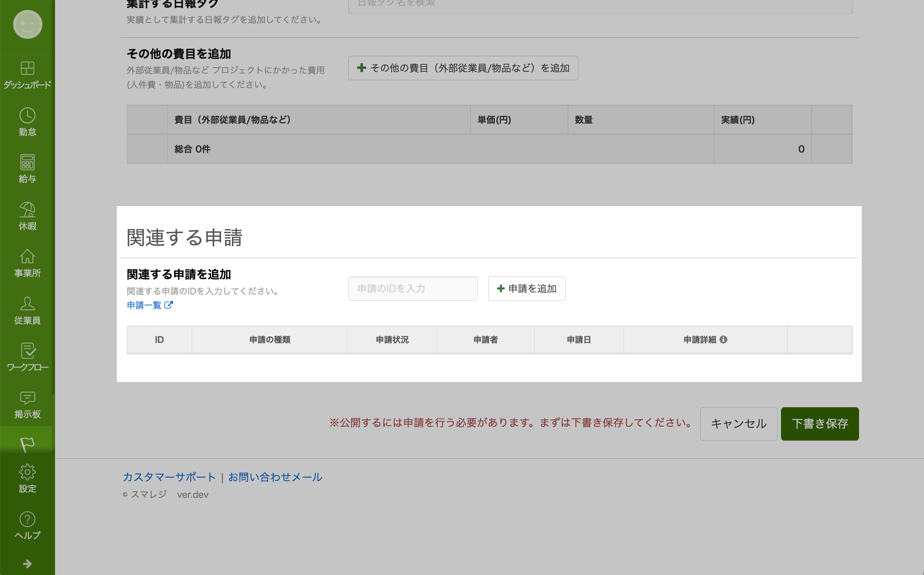924x575 pixels.
Task: Click the 申請詳細 info icon
Action: [724, 340]
